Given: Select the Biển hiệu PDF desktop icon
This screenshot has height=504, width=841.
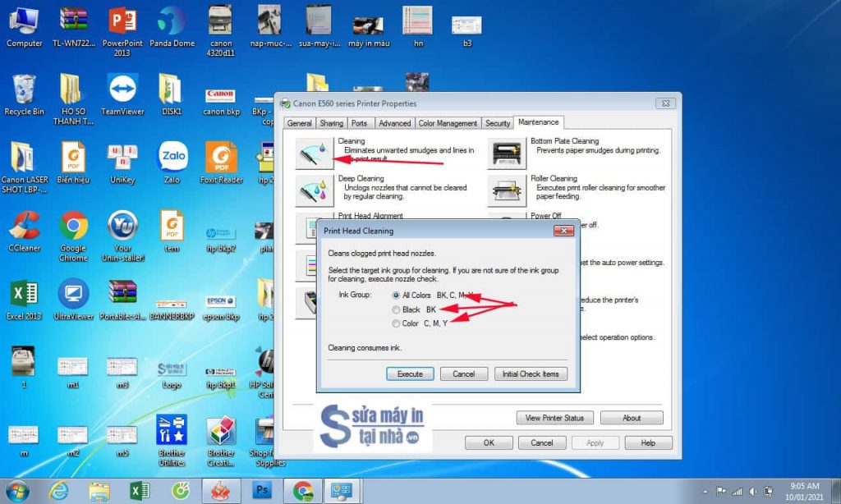Looking at the screenshot, I should [x=73, y=163].
